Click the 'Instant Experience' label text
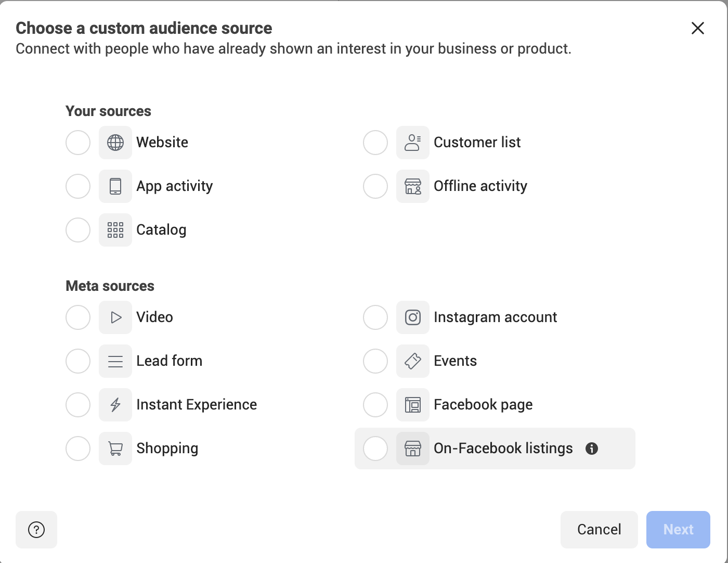Image resolution: width=728 pixels, height=563 pixels. point(197,405)
